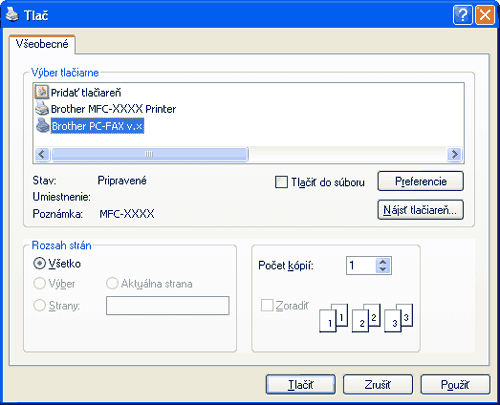Decrease copy count with down arrow
This screenshot has height=405, width=500.
[x=383, y=269]
